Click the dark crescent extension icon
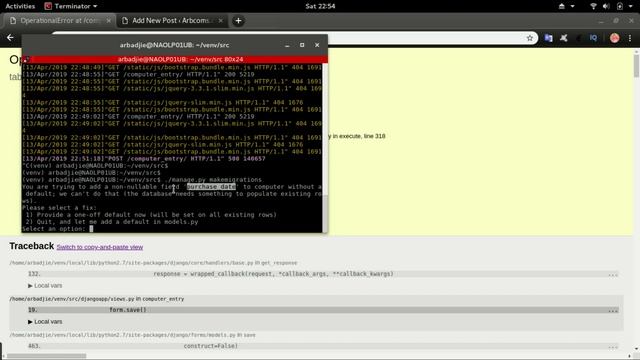The height and width of the screenshot is (360, 640). pyautogui.click(x=578, y=38)
